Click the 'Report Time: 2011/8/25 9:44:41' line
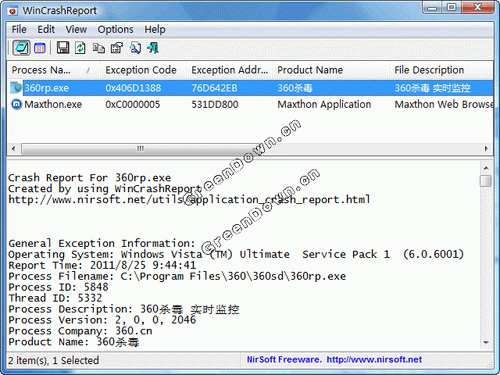 [102, 265]
